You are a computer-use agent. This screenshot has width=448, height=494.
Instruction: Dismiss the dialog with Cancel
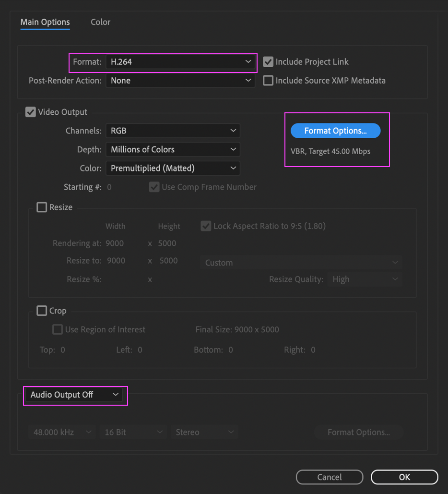pyautogui.click(x=330, y=477)
